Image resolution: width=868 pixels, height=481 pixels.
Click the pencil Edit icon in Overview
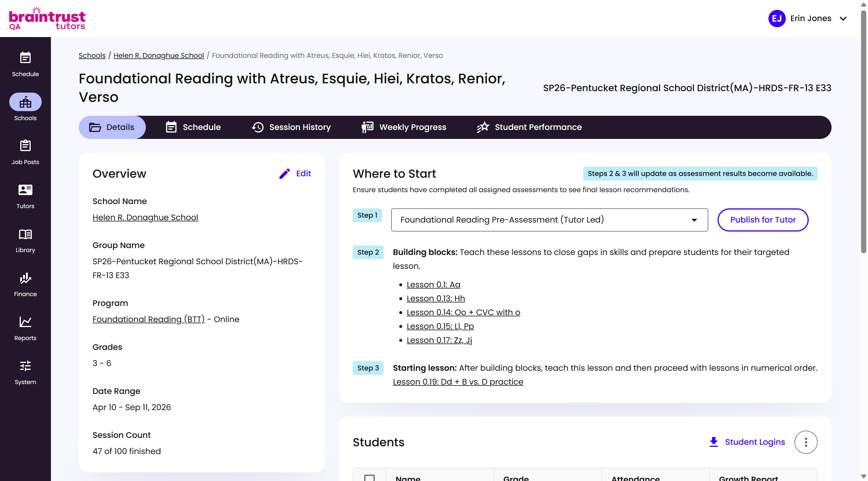pos(284,174)
